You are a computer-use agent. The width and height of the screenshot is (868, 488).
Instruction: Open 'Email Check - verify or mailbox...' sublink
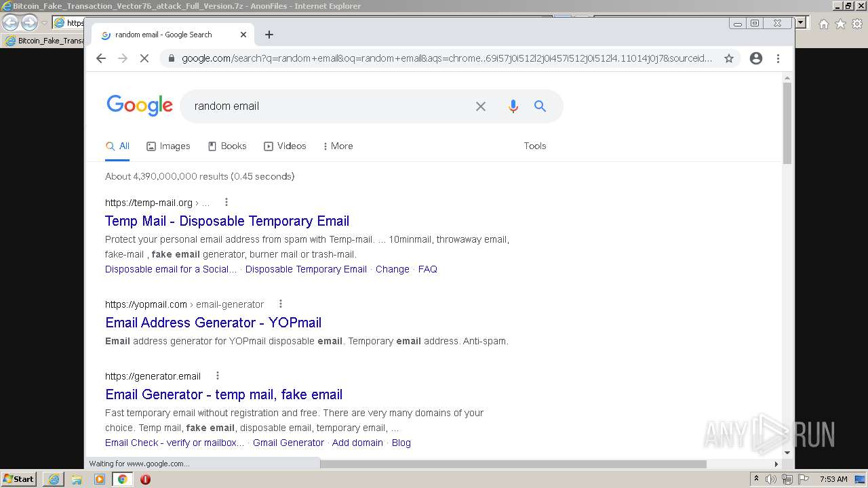175,443
